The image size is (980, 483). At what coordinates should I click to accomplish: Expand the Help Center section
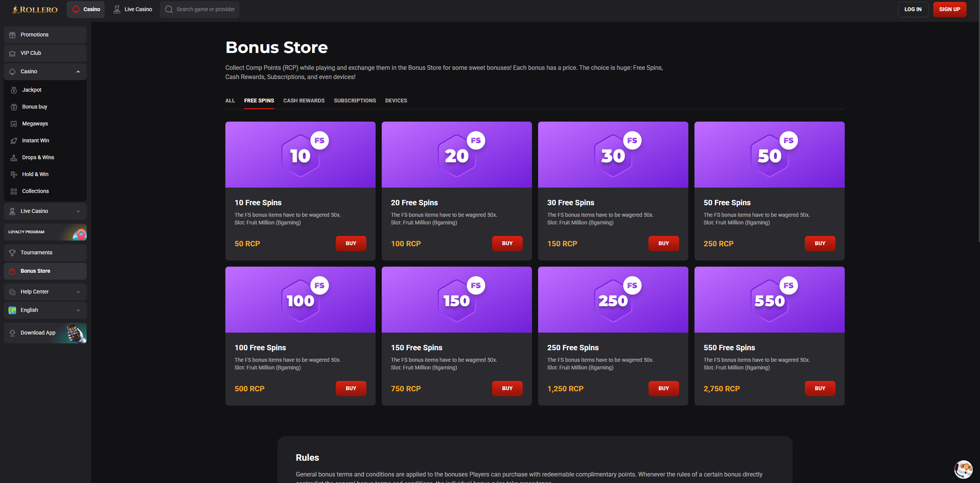coord(45,292)
